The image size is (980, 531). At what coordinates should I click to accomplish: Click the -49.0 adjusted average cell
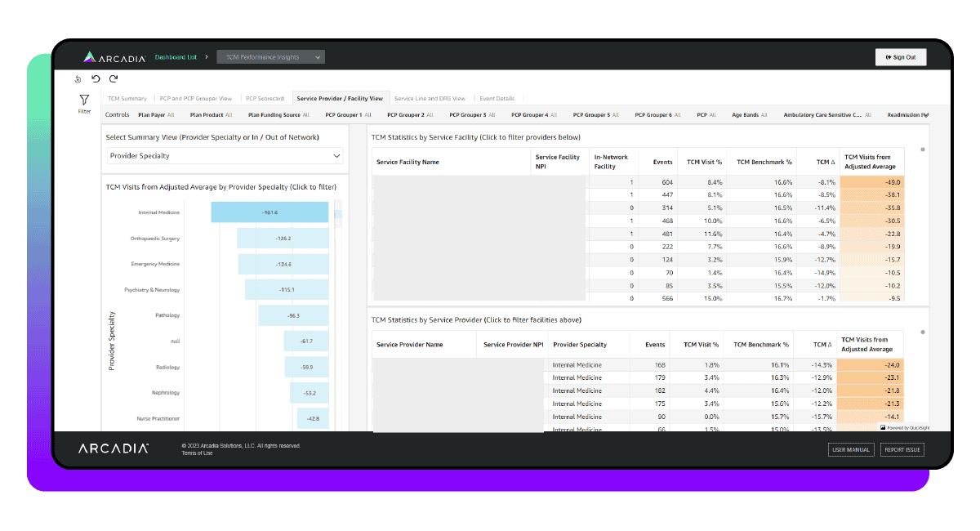pos(871,182)
